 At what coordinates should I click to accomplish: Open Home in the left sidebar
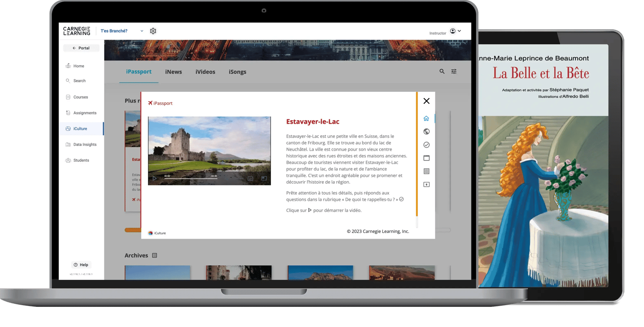pyautogui.click(x=75, y=66)
